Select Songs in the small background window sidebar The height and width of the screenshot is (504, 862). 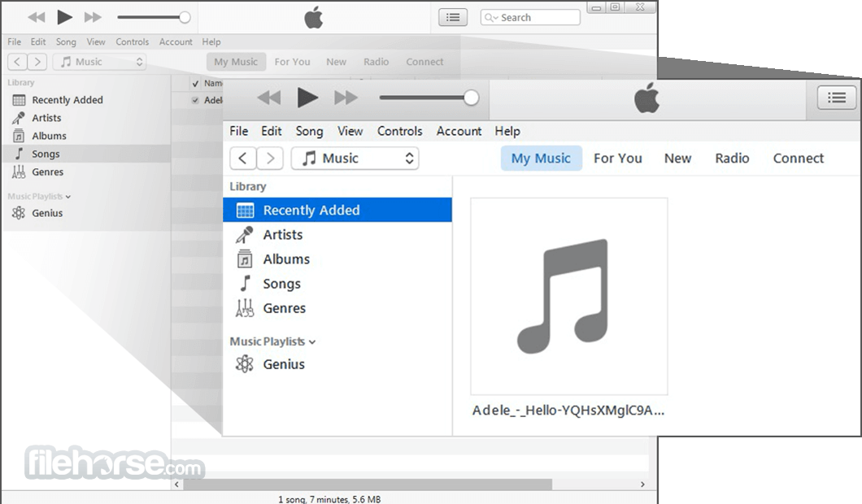(85, 154)
